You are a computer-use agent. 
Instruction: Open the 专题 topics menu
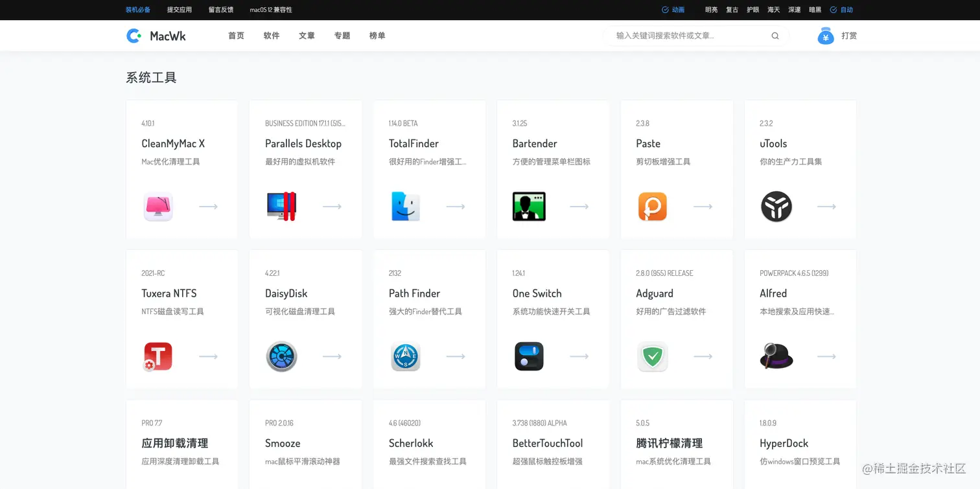[x=342, y=36]
